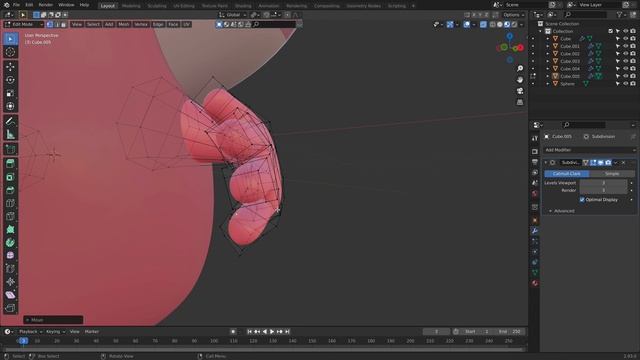Open the outliner filter dropdown
The width and height of the screenshot is (640, 360).
622,15
